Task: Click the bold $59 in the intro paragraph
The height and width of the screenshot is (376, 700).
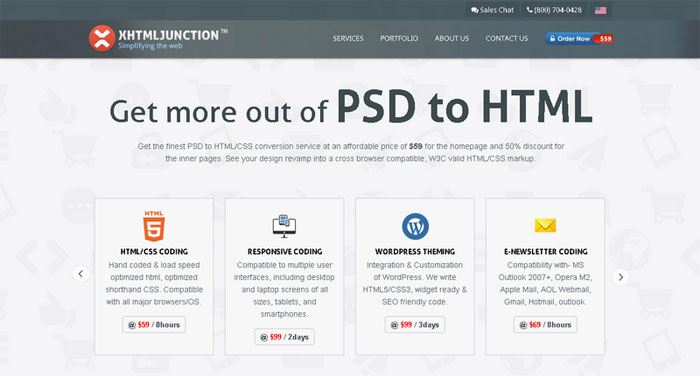Action: [x=416, y=146]
